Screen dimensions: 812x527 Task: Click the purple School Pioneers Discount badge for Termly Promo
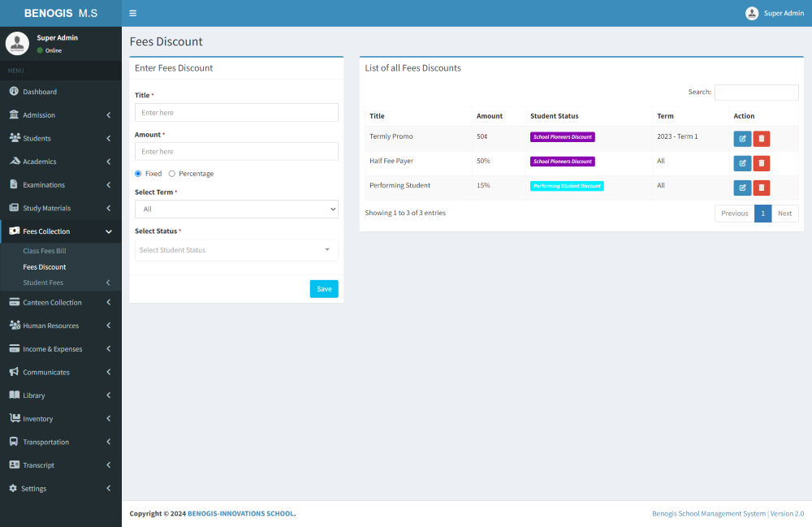pos(562,137)
